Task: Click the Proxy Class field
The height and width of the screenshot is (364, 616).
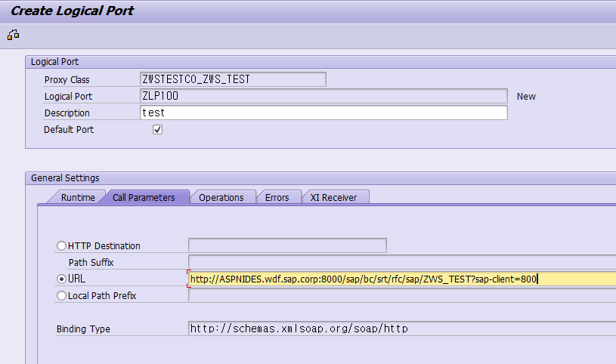Action: click(x=233, y=79)
